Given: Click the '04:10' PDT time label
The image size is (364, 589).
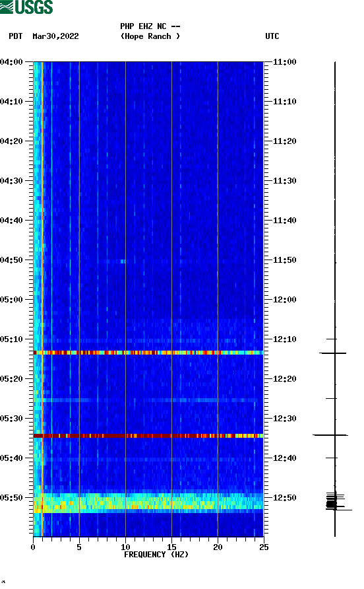Looking at the screenshot, I should click(x=11, y=102).
